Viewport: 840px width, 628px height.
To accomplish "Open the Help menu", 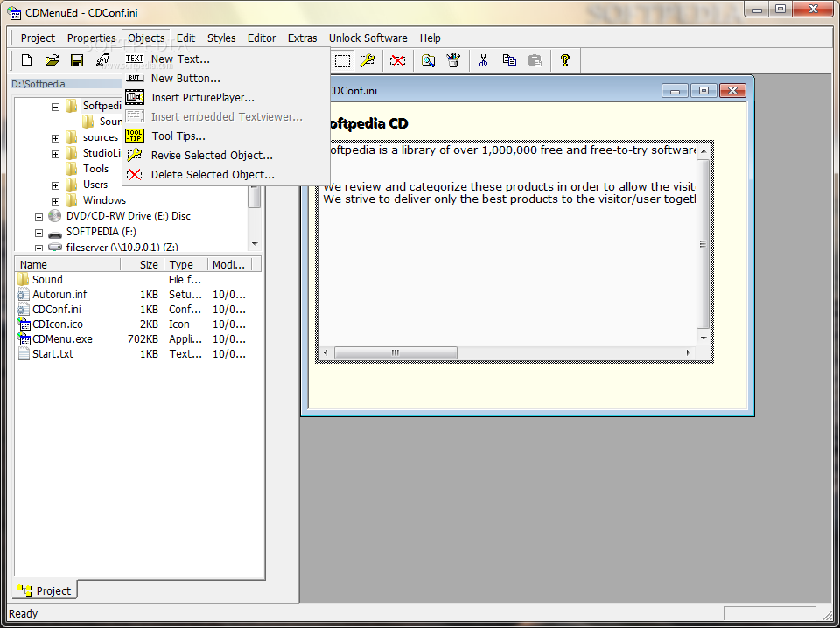I will [430, 38].
